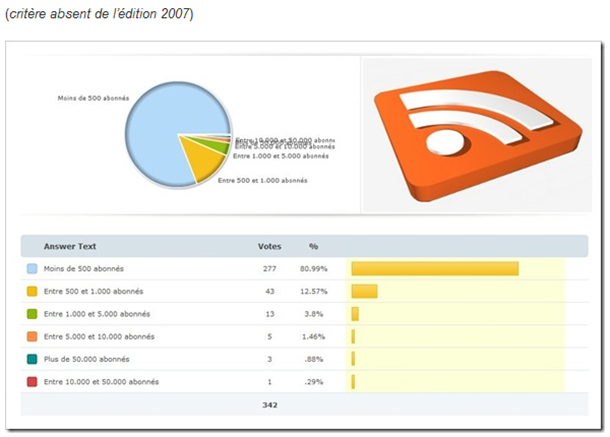Viewport: 610px width, 437px height.
Task: Click the yellow 'Entre 500 et 1.000' swatch
Action: coord(32,291)
